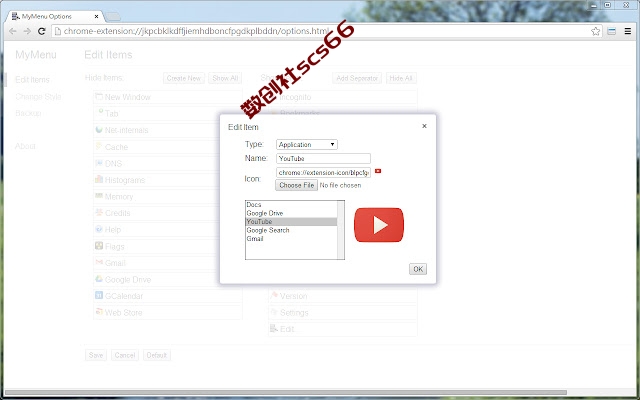Image resolution: width=640 pixels, height=400 pixels.
Task: Open the Type dropdown showing Application
Action: (307, 144)
